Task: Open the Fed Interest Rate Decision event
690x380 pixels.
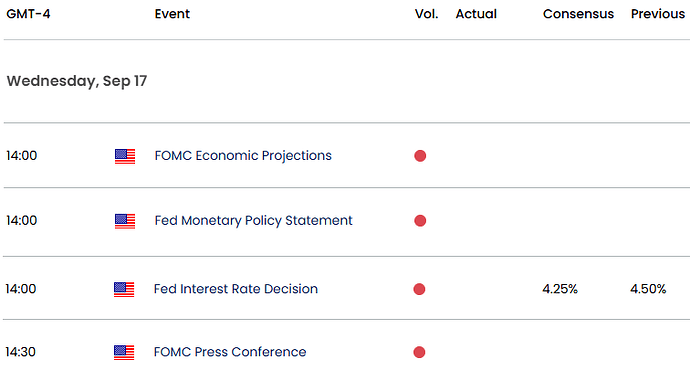Action: click(236, 289)
